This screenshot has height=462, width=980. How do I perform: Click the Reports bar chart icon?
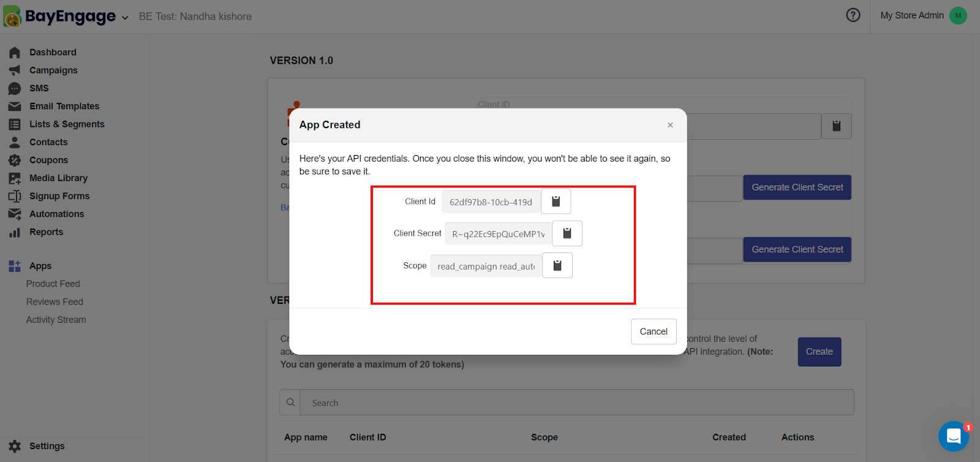(x=15, y=233)
